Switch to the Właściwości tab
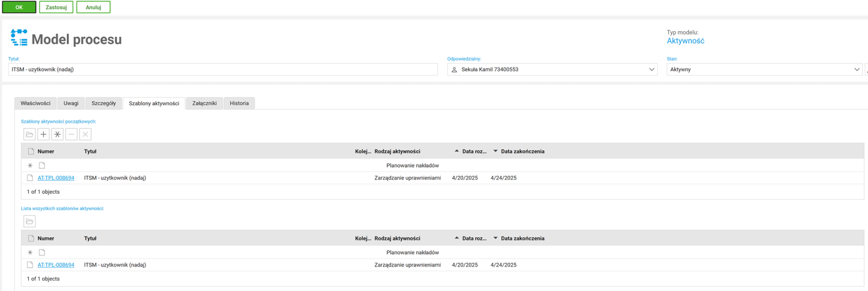 point(36,103)
